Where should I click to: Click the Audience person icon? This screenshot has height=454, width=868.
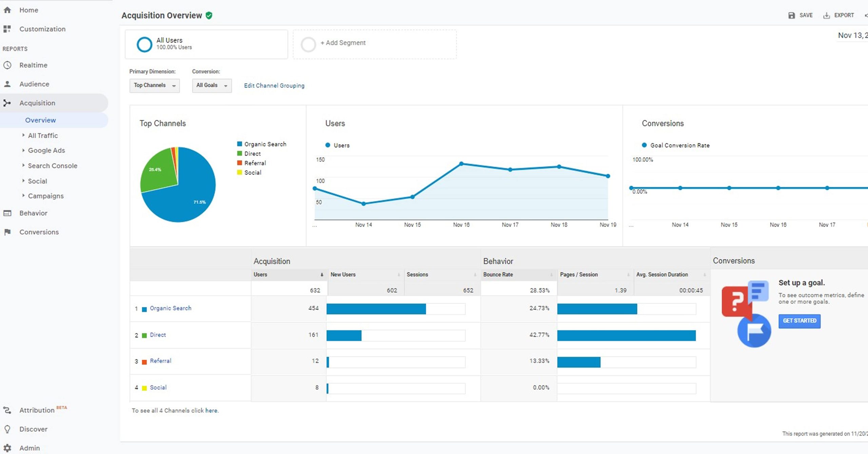7,84
